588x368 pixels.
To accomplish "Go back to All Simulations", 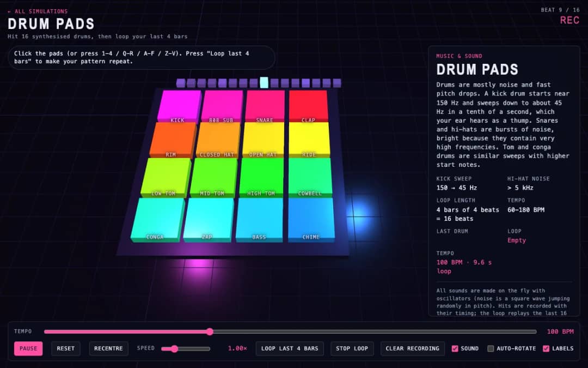I will (38, 11).
